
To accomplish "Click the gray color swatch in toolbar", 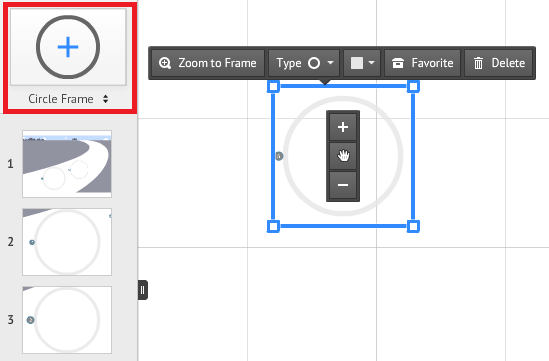I will (x=357, y=63).
